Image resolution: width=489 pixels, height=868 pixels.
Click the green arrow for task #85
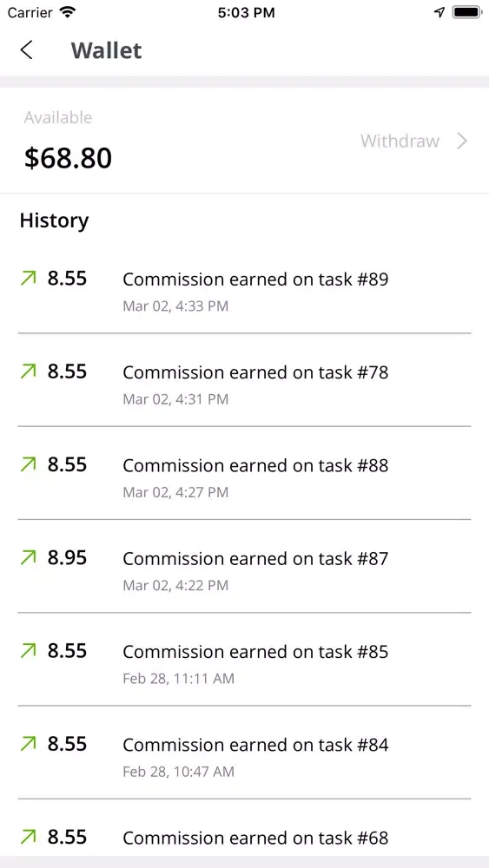[x=28, y=650]
